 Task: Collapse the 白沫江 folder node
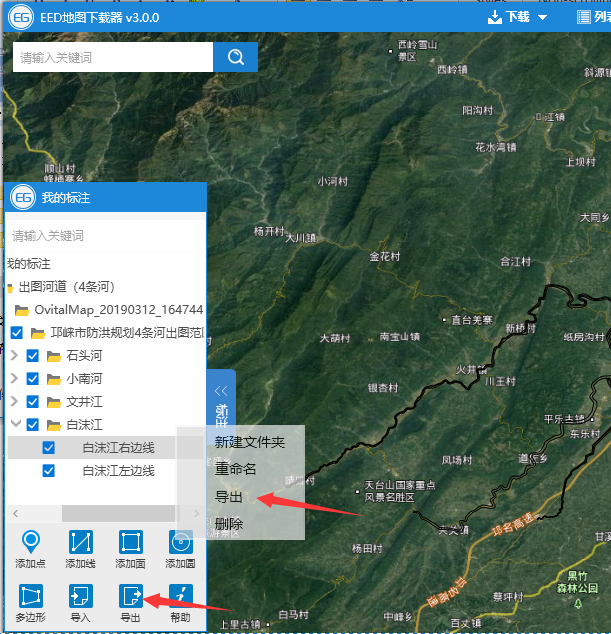coord(15,425)
